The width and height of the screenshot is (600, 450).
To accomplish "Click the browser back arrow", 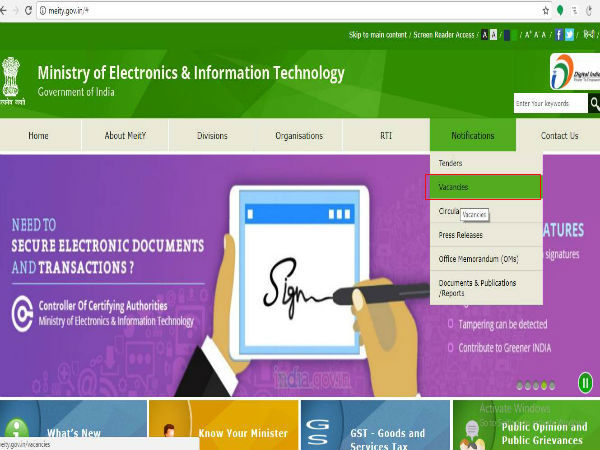I will (3, 11).
